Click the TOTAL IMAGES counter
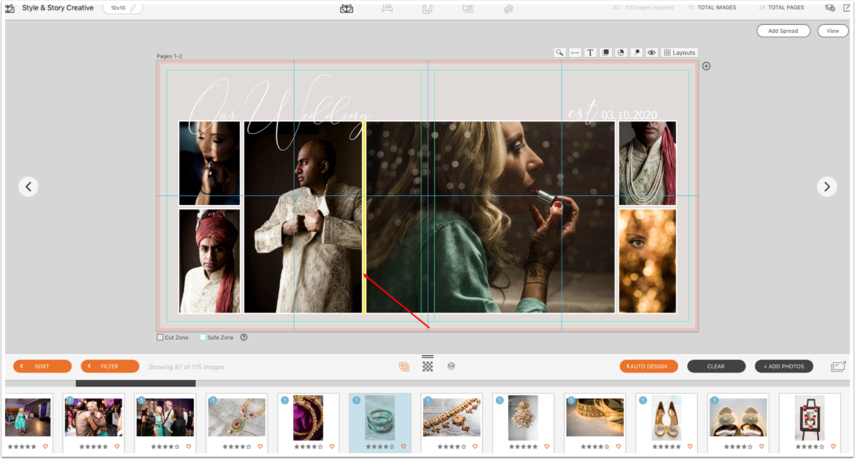This screenshot has height=459, width=855. (712, 8)
